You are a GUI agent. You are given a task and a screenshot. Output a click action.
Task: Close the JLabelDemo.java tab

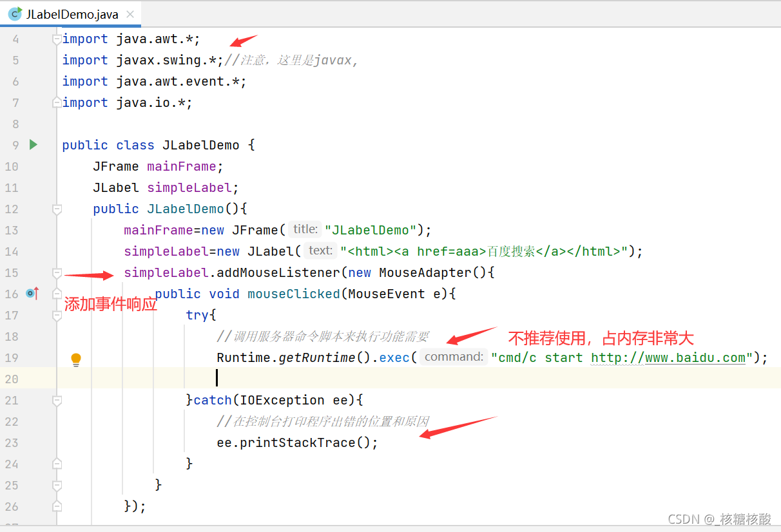click(131, 14)
